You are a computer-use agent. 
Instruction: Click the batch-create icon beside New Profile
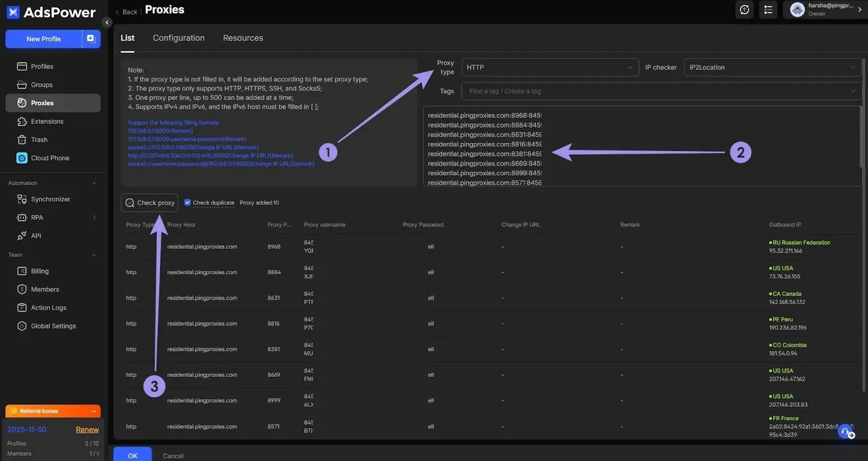pyautogui.click(x=91, y=39)
